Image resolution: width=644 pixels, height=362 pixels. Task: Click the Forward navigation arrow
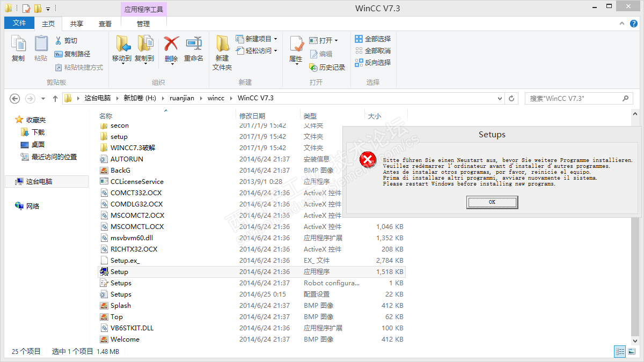pyautogui.click(x=30, y=99)
